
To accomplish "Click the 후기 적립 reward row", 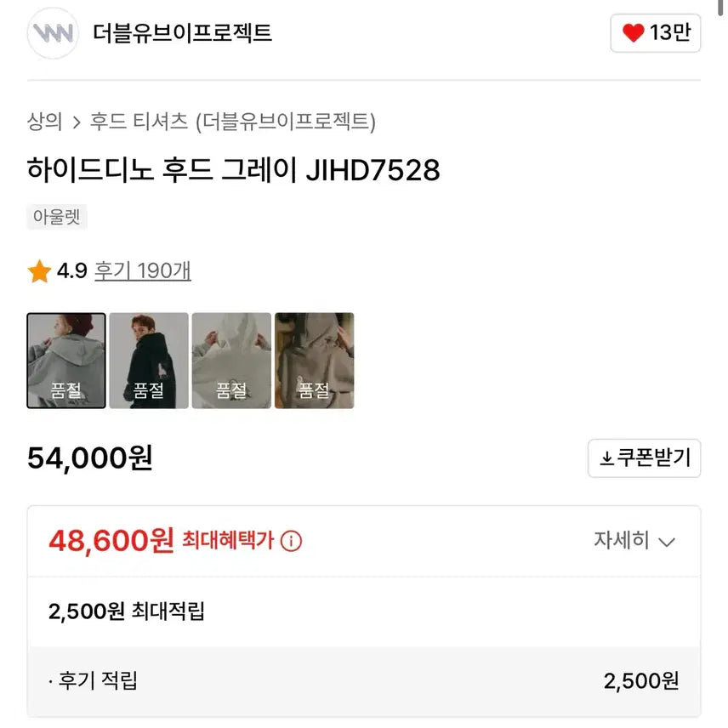I will tap(363, 680).
